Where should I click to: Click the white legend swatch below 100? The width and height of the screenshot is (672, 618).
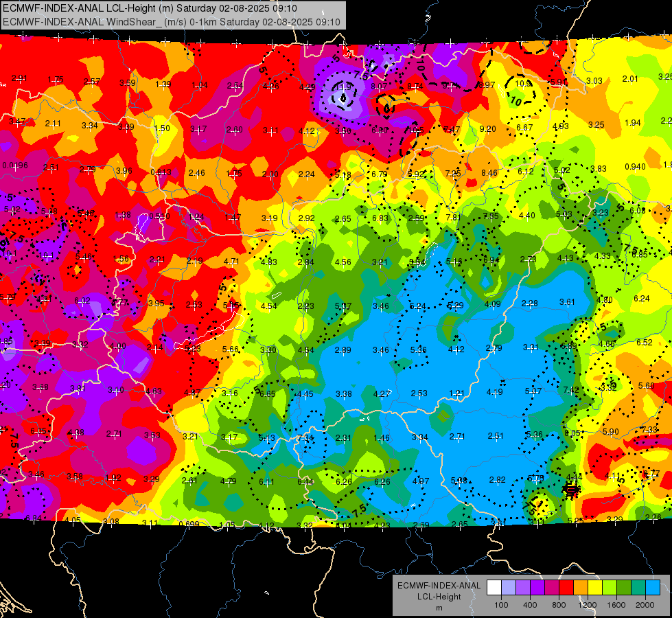494,588
